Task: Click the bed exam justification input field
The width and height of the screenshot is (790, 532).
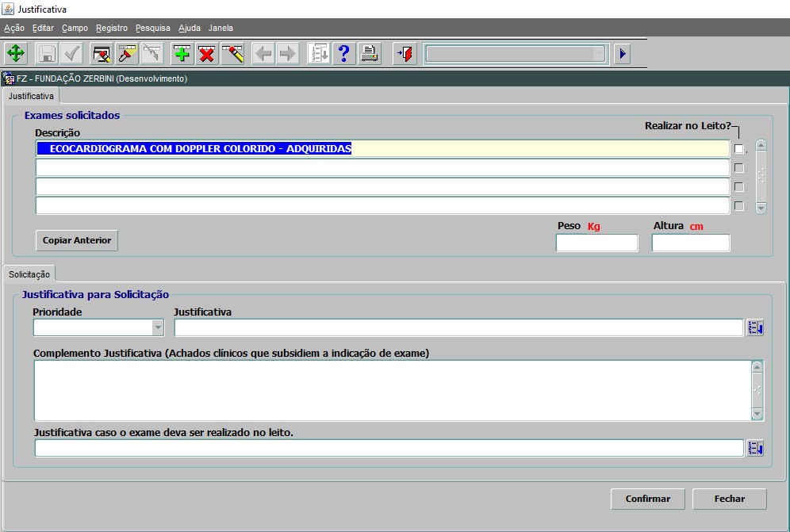Action: tap(389, 448)
